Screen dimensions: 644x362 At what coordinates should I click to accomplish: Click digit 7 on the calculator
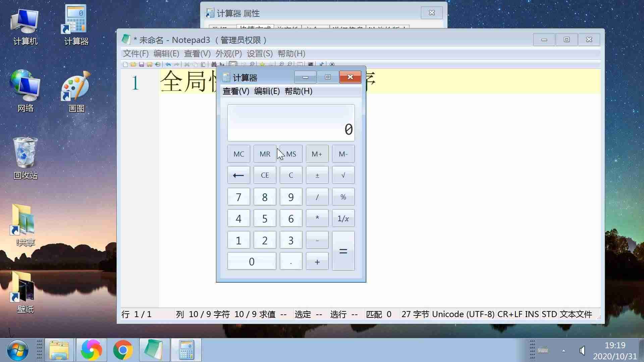(238, 197)
